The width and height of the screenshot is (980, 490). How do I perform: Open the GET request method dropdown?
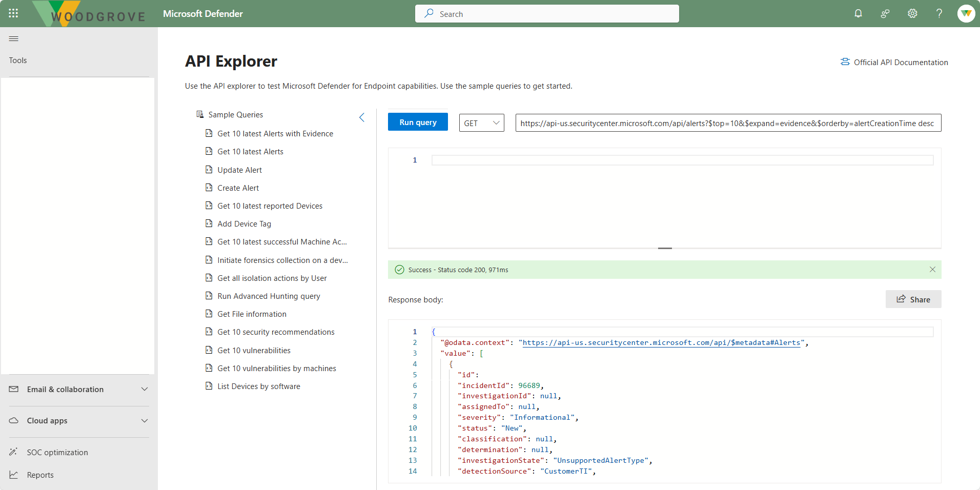pyautogui.click(x=481, y=122)
